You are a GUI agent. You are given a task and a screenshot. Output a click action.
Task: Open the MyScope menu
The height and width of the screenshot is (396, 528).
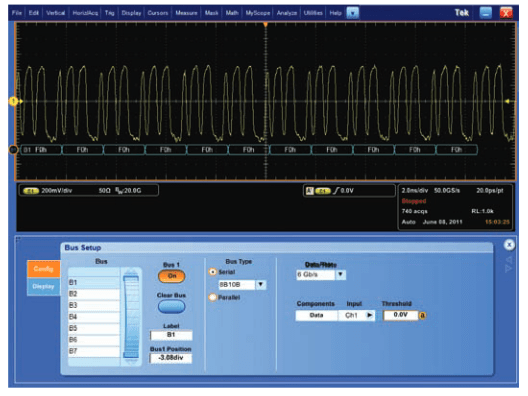click(x=258, y=13)
